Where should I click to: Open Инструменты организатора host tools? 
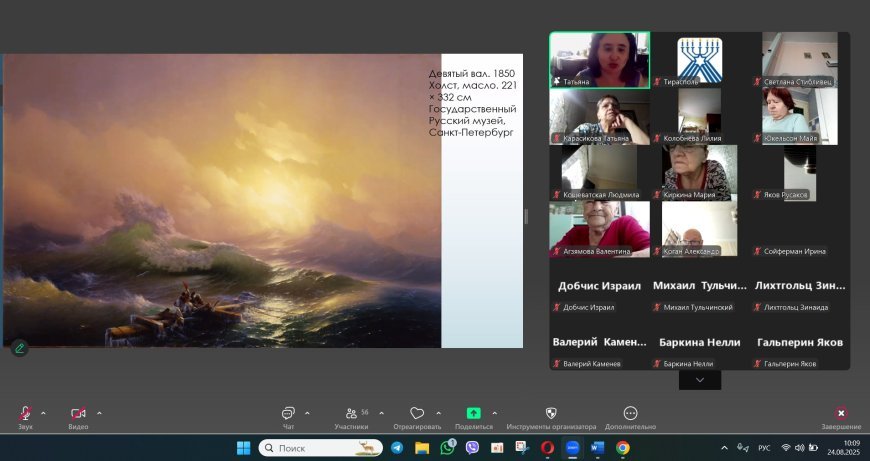551,417
